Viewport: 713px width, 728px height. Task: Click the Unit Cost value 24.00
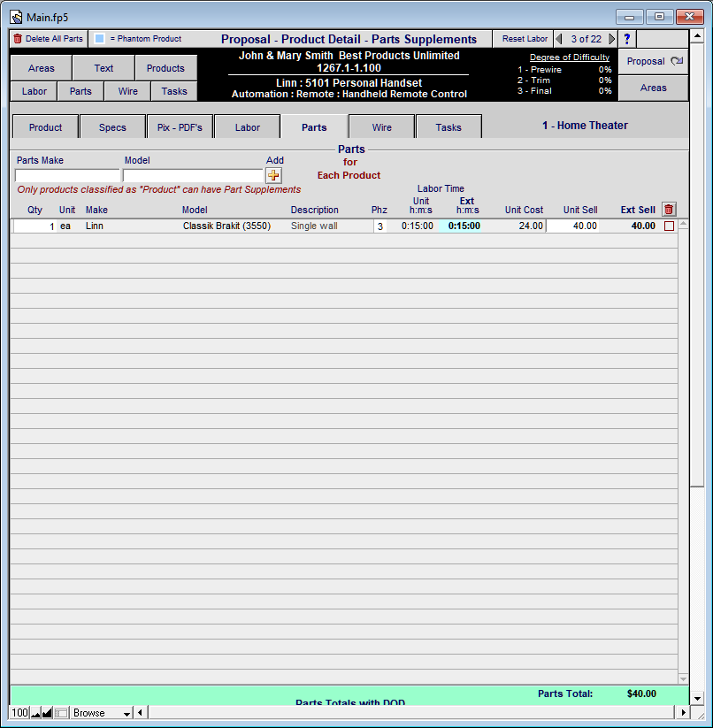[531, 226]
